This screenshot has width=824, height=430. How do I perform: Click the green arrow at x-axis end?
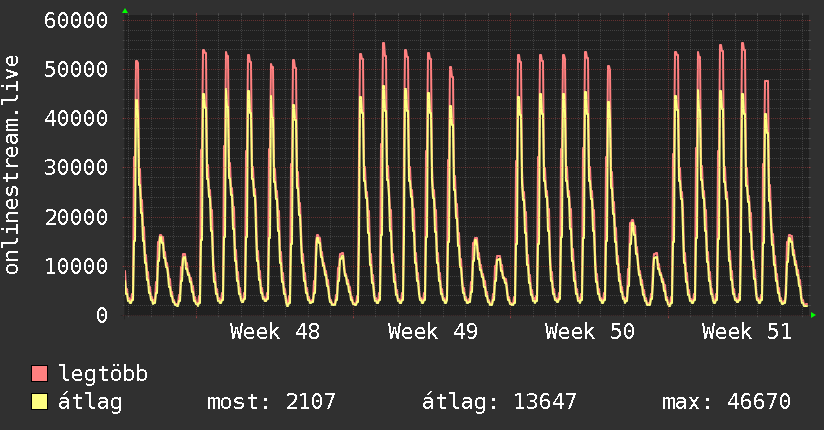(813, 315)
